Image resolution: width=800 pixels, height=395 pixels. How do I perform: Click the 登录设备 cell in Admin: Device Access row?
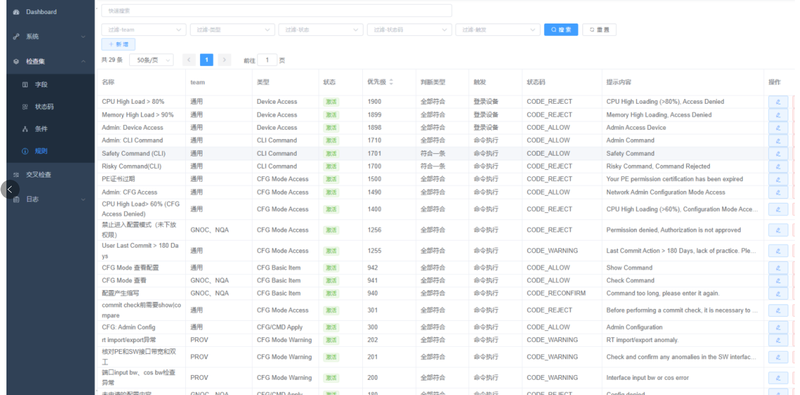click(486, 128)
